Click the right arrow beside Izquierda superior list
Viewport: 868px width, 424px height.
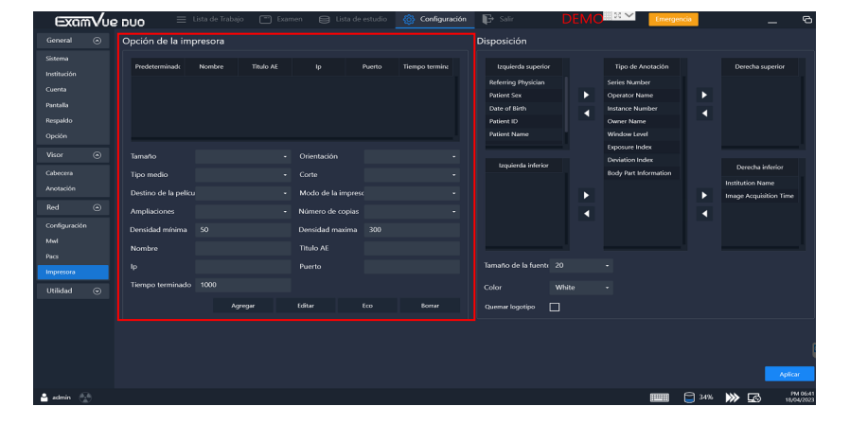pos(586,96)
